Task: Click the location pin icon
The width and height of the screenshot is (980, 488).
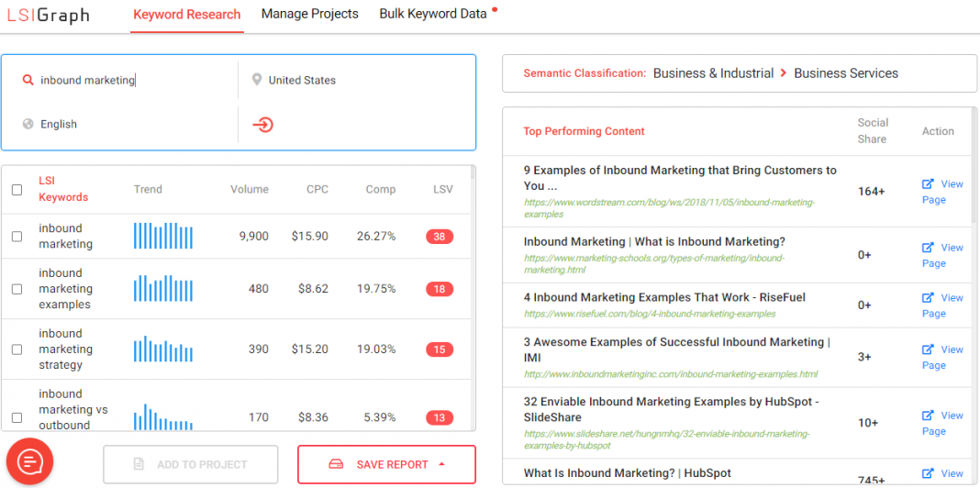Action: click(256, 80)
